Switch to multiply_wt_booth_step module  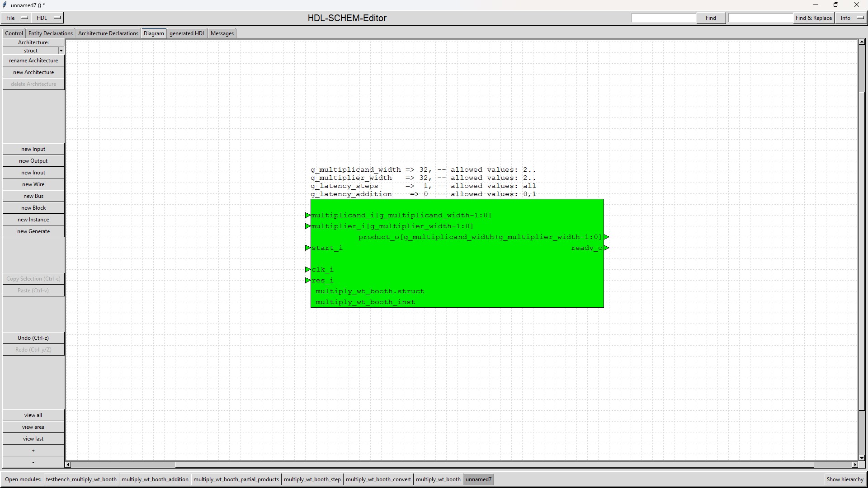point(312,479)
